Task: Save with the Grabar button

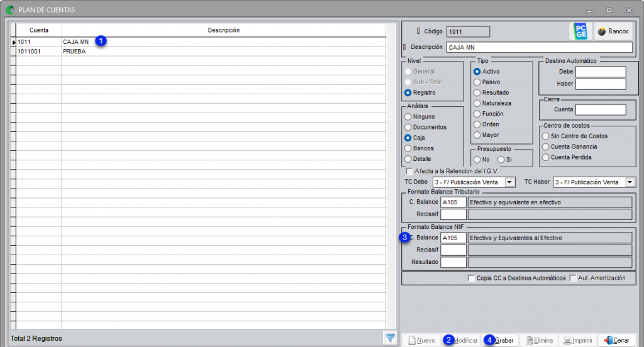Action: pyautogui.click(x=500, y=341)
